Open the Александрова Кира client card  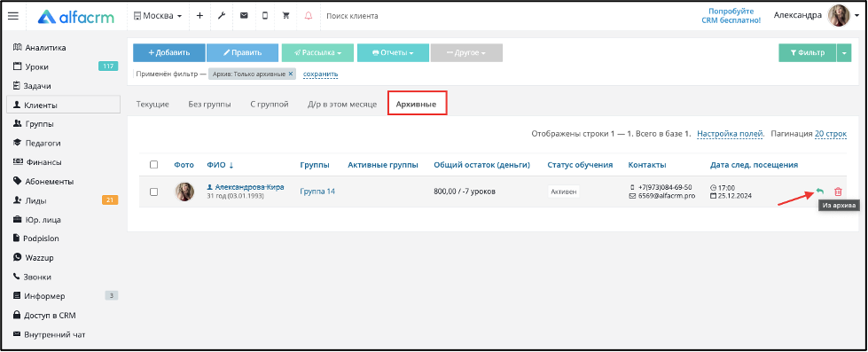pyautogui.click(x=249, y=187)
